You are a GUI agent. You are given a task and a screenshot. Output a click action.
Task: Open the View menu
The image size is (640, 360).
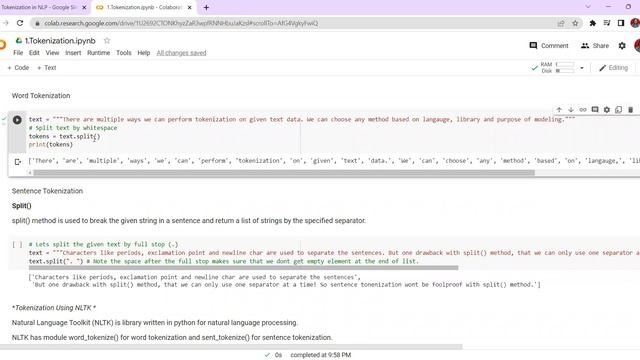tap(52, 53)
